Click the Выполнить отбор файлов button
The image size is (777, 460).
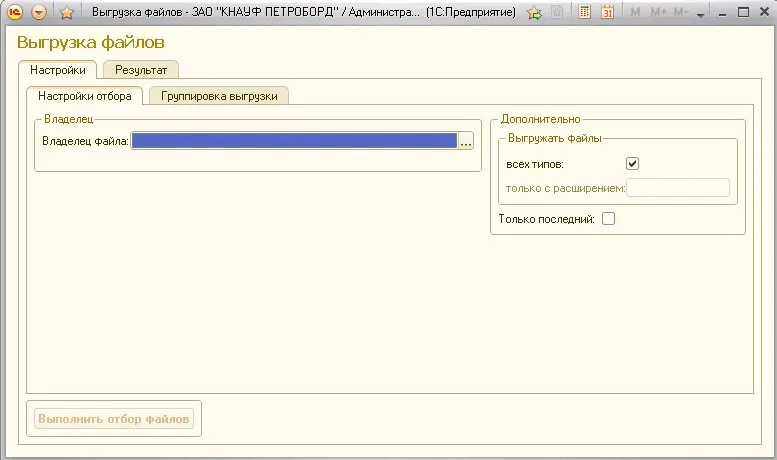[114, 419]
